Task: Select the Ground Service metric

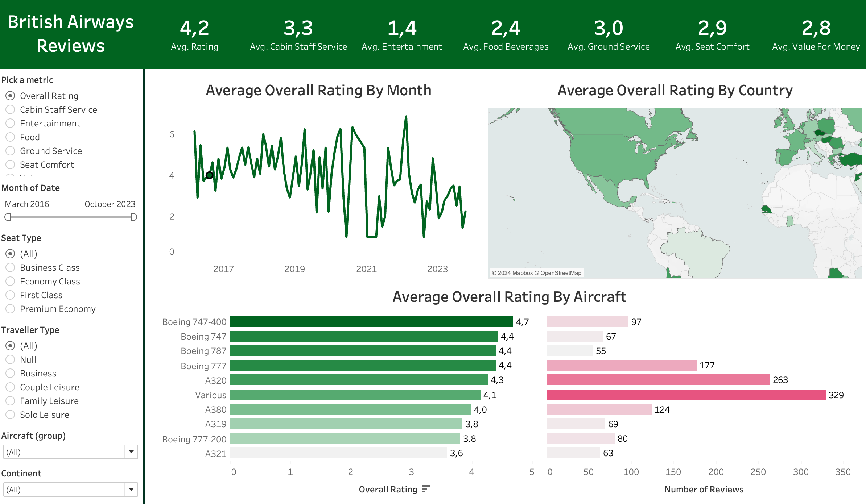Action: [x=10, y=151]
